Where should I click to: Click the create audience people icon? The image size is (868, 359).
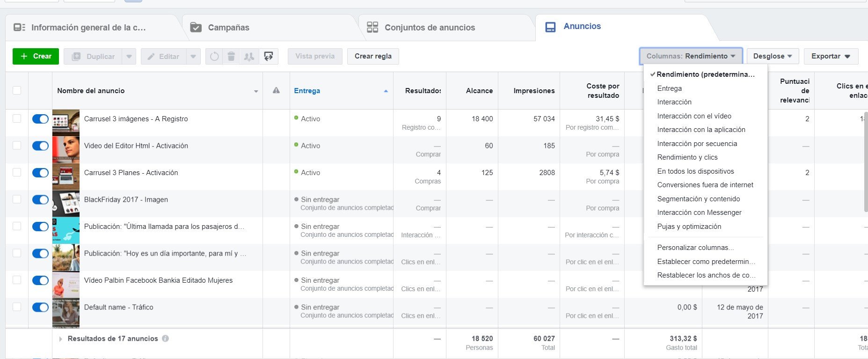coord(249,57)
